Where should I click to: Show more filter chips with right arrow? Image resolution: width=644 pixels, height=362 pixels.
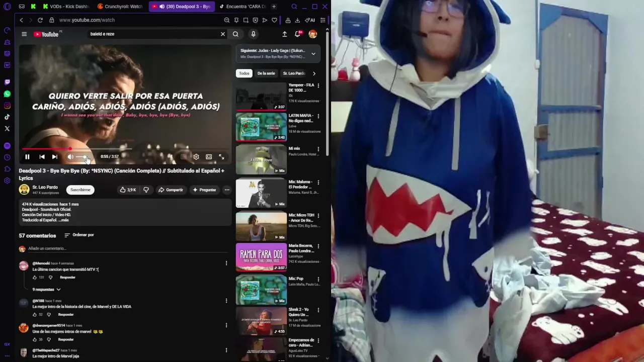pyautogui.click(x=314, y=73)
